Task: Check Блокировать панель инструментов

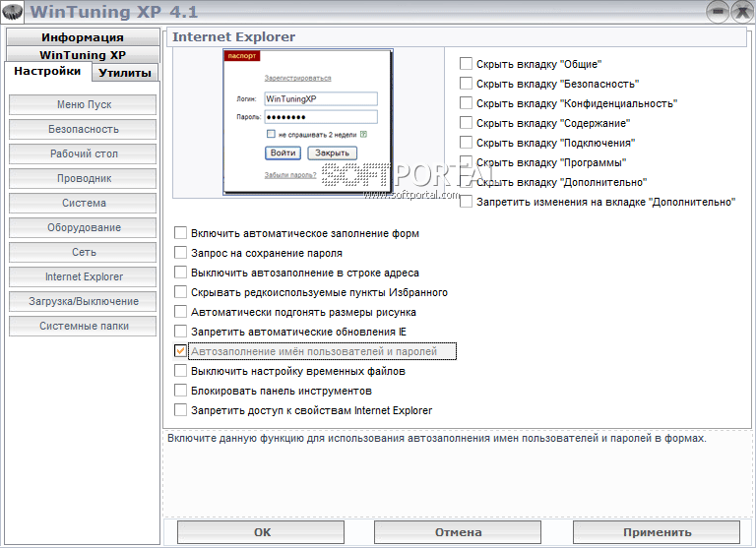Action: click(x=180, y=391)
